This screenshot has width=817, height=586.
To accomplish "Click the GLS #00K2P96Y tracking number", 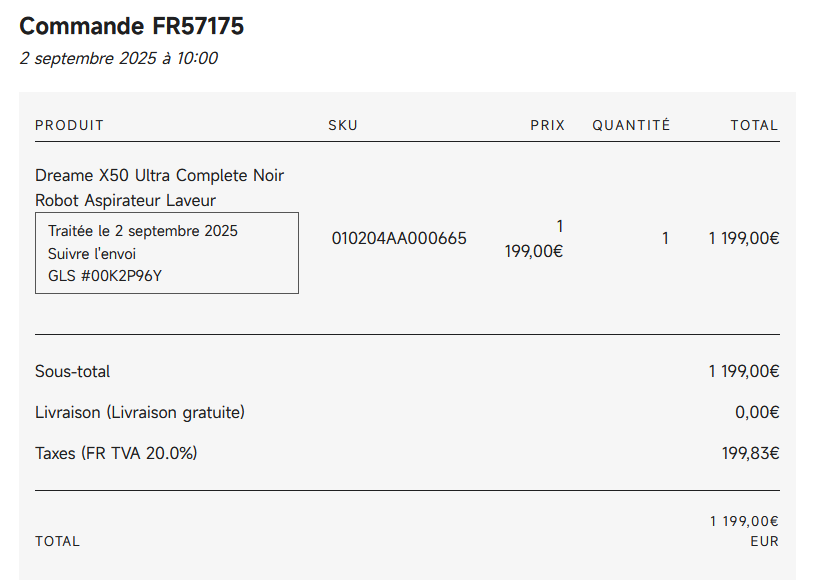I will (x=105, y=275).
